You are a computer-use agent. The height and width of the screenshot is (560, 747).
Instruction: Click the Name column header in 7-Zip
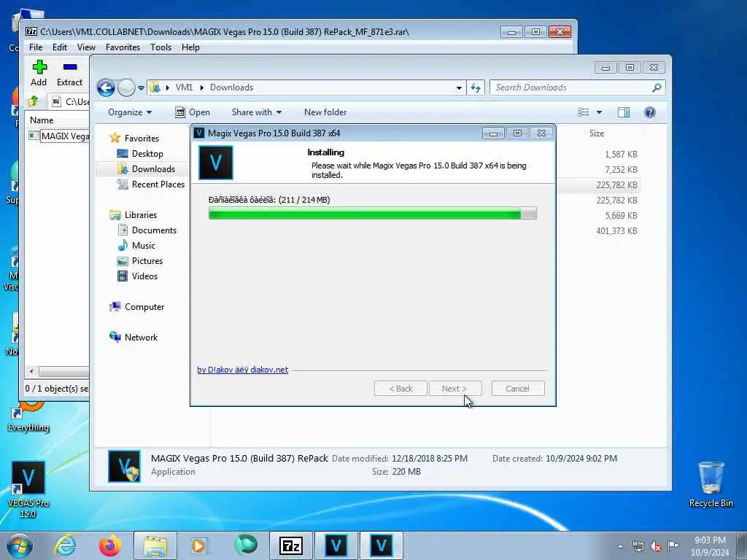(42, 120)
